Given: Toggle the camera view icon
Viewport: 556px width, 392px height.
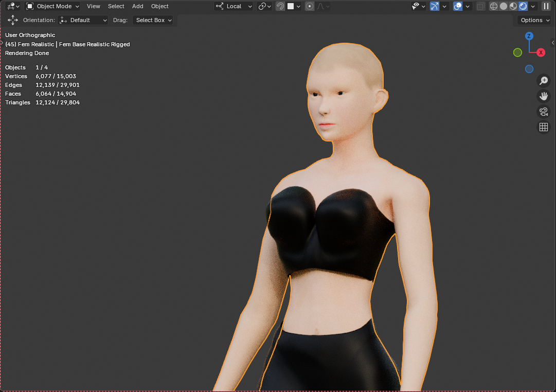Looking at the screenshot, I should pyautogui.click(x=543, y=112).
